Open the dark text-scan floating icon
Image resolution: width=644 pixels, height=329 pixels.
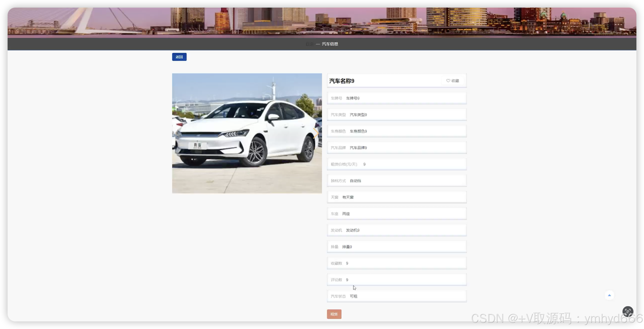pos(628,311)
